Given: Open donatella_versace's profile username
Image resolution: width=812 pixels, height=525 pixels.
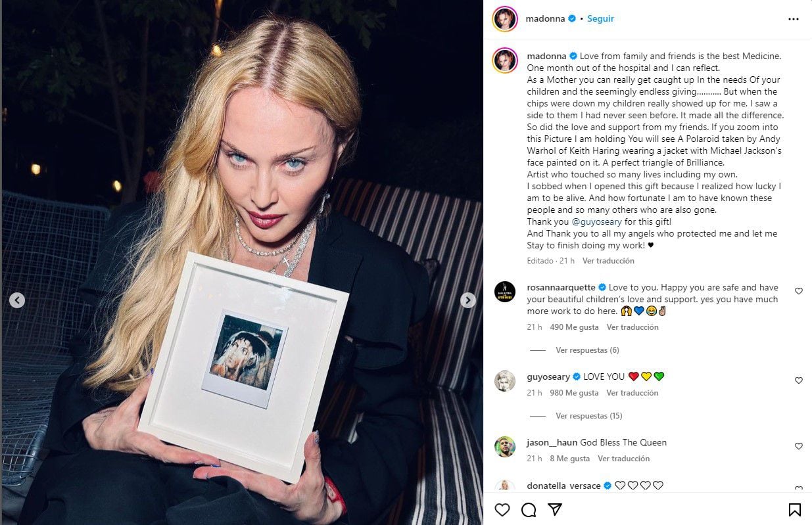Looking at the screenshot, I should (563, 486).
